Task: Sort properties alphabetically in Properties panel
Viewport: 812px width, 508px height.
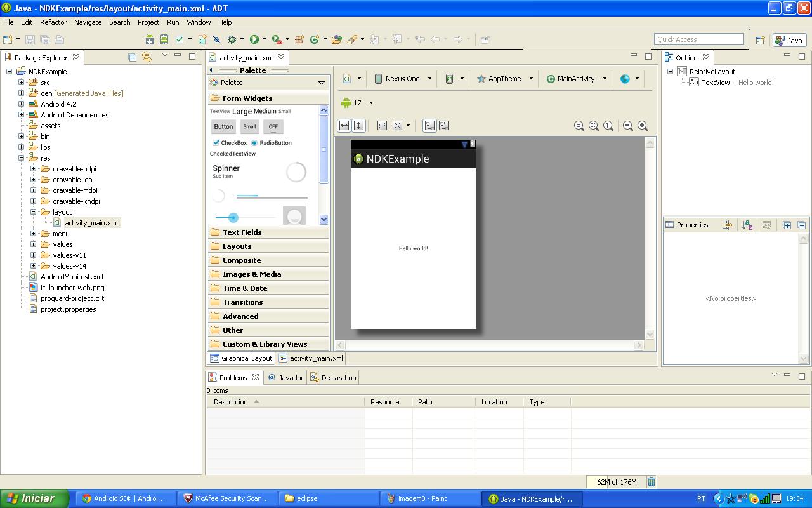Action: coord(747,225)
